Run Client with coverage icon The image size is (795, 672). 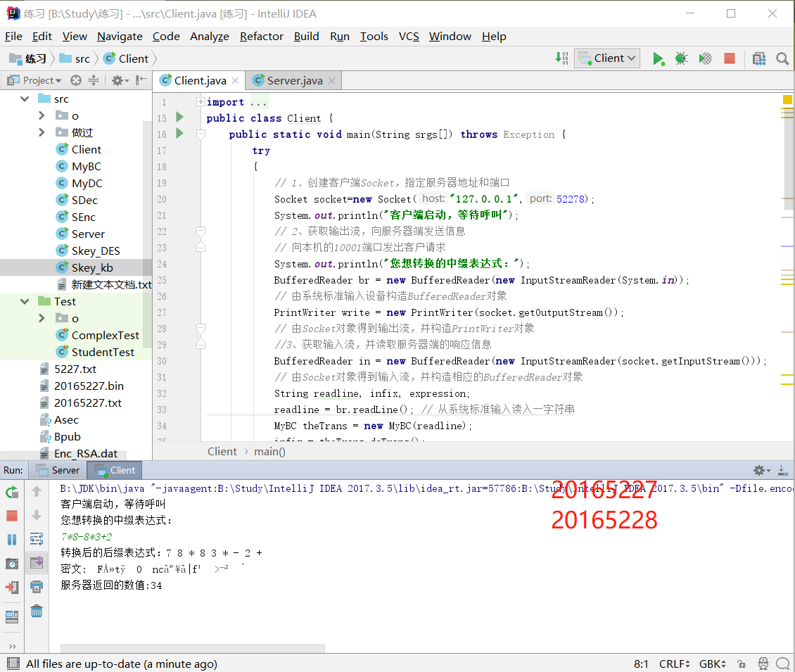(x=705, y=59)
